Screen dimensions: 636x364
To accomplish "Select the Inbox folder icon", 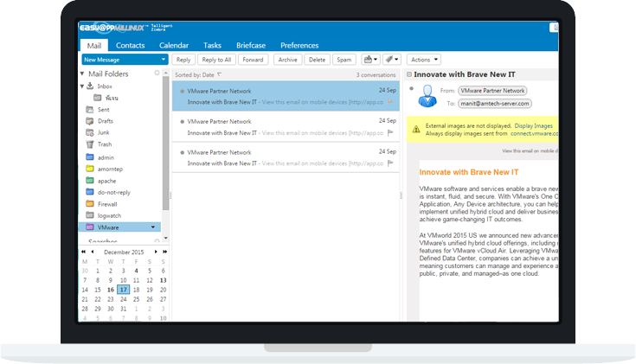I will click(x=90, y=86).
